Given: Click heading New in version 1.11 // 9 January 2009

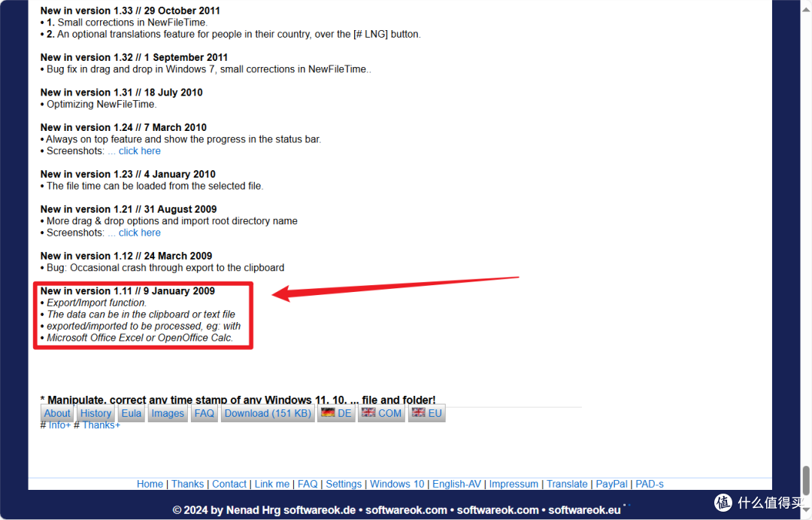Looking at the screenshot, I should 127,290.
